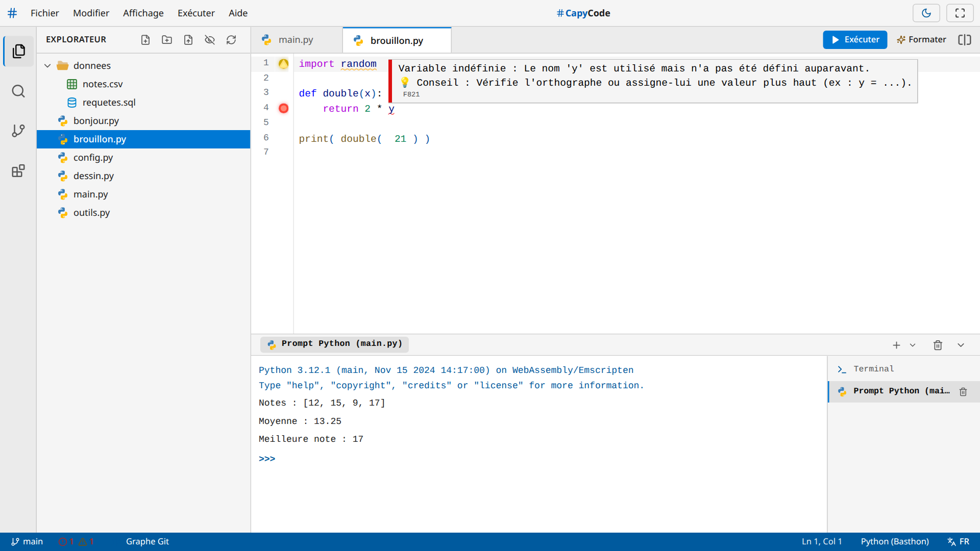The height and width of the screenshot is (551, 980).
Task: Open the Exécuter menu
Action: click(x=196, y=13)
